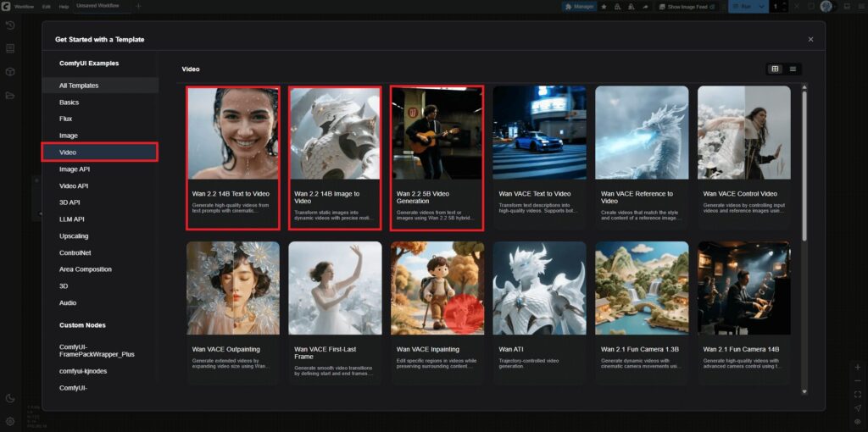Screen dimensions: 868x432
Task: Select LLM API category
Action: point(100,219)
